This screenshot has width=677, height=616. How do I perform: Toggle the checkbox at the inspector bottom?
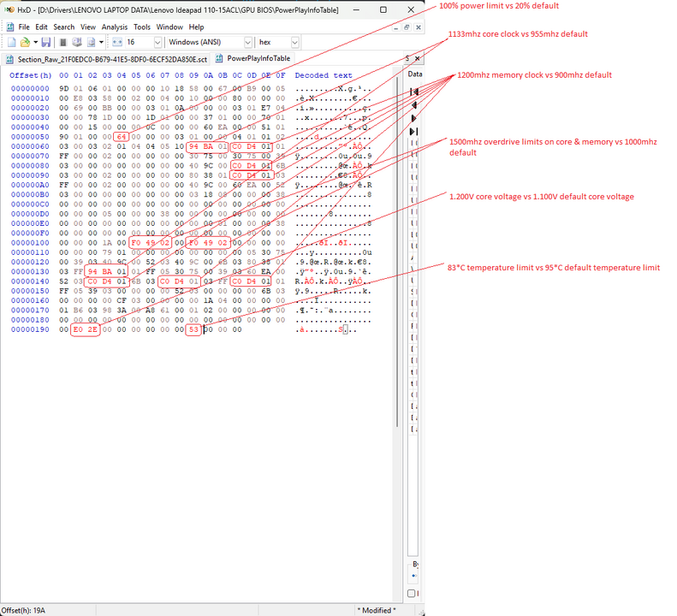[411, 593]
